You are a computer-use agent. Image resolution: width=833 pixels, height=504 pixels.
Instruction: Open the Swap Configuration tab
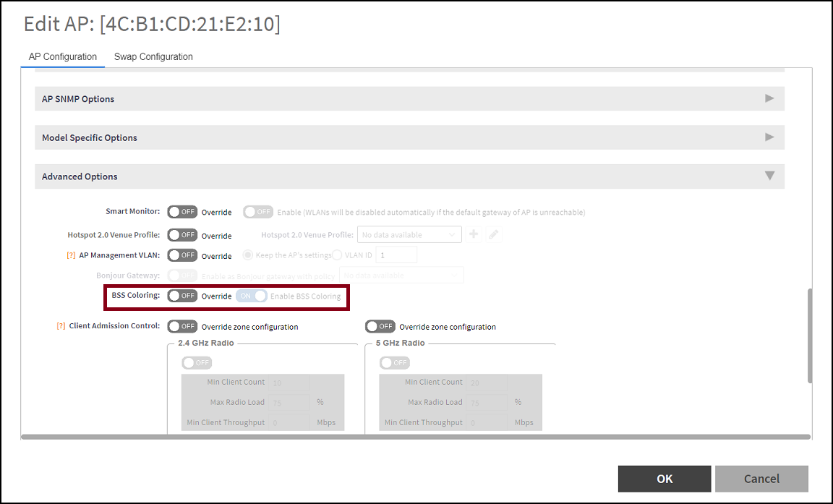(153, 57)
